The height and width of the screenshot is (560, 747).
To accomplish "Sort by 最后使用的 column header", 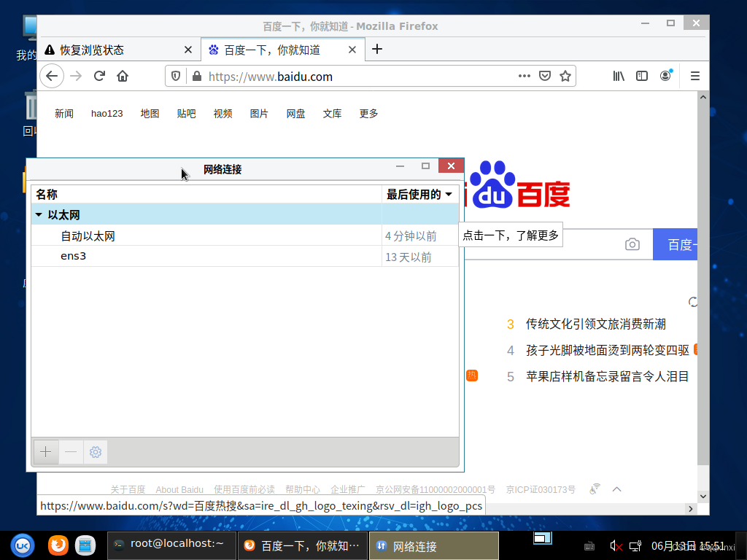I will click(419, 194).
